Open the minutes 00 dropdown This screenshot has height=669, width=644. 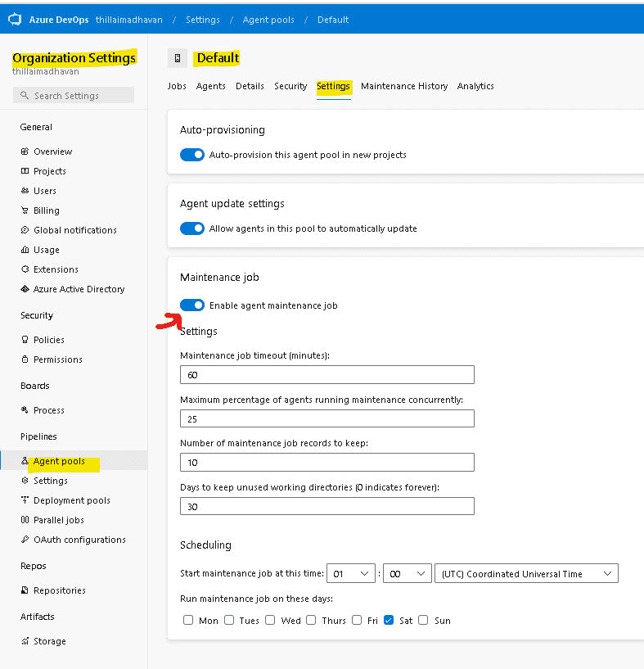[x=408, y=573]
